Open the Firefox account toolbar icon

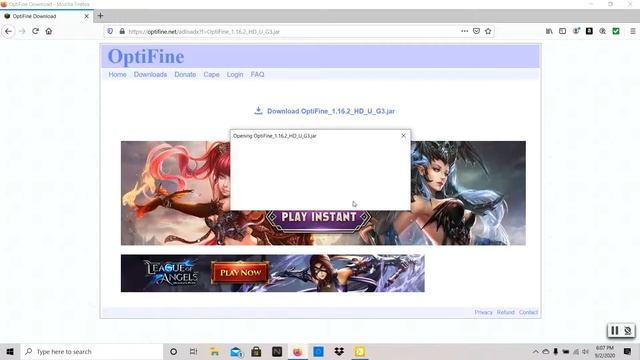[576, 31]
